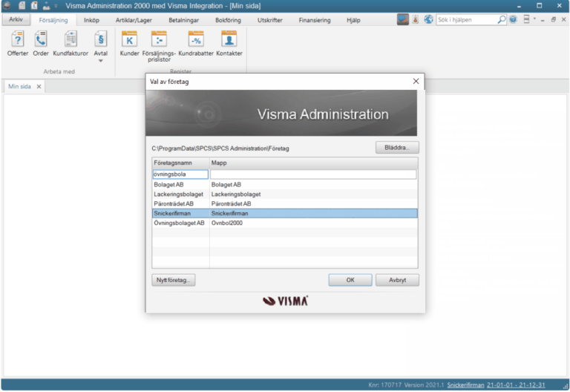Viewport: 570px width, 392px height.
Task: Click the 21-01-01 - 21-12-31 period link
Action: click(516, 385)
